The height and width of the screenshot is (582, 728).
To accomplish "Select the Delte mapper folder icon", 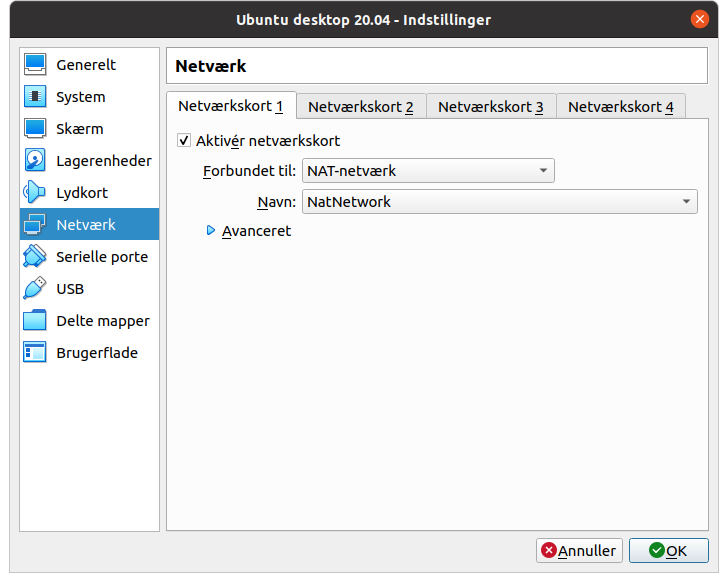I will tap(35, 321).
